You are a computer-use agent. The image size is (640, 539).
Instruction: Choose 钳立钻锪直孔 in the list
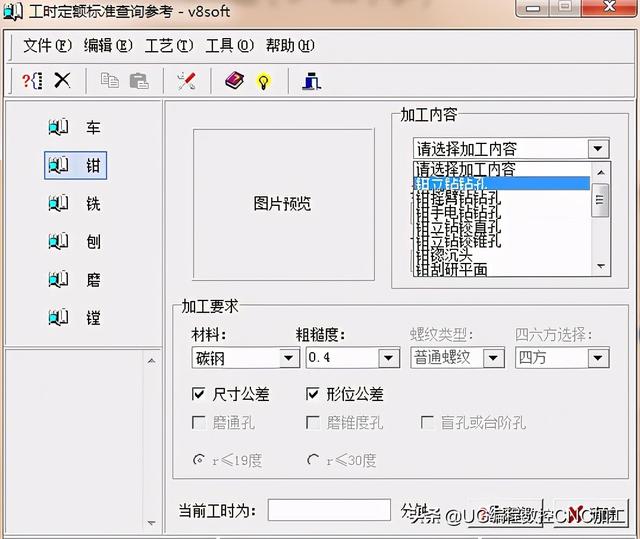click(x=502, y=226)
